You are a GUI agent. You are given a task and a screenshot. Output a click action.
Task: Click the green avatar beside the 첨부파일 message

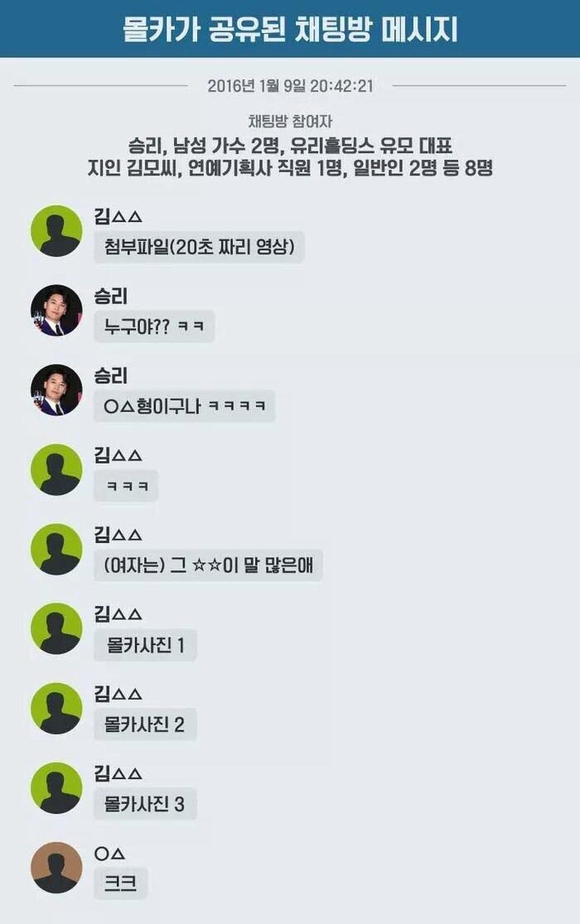tap(56, 231)
